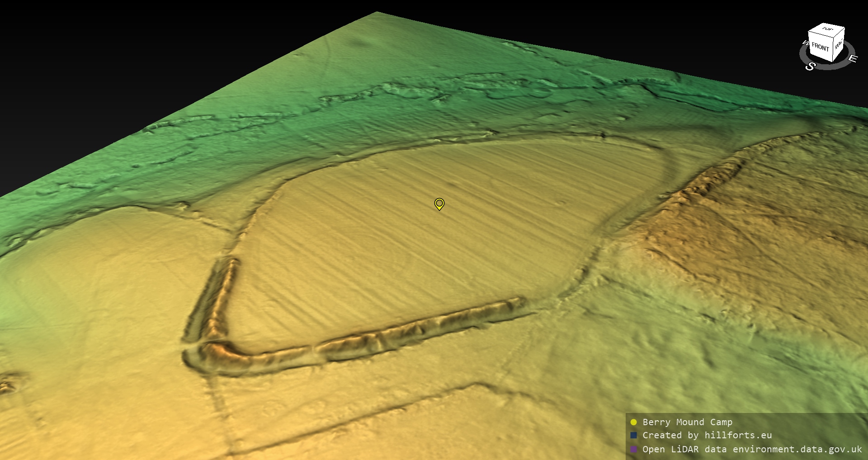Open the LiDAR data environment.data.gov.uk link
Image resolution: width=868 pixels, height=460 pixels.
[x=752, y=449]
